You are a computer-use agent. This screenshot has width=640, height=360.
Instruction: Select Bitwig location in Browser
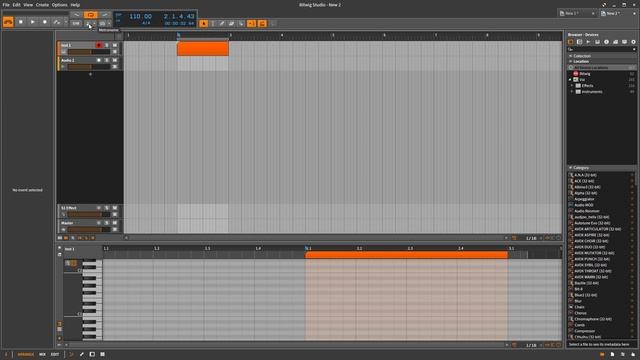tap(584, 74)
